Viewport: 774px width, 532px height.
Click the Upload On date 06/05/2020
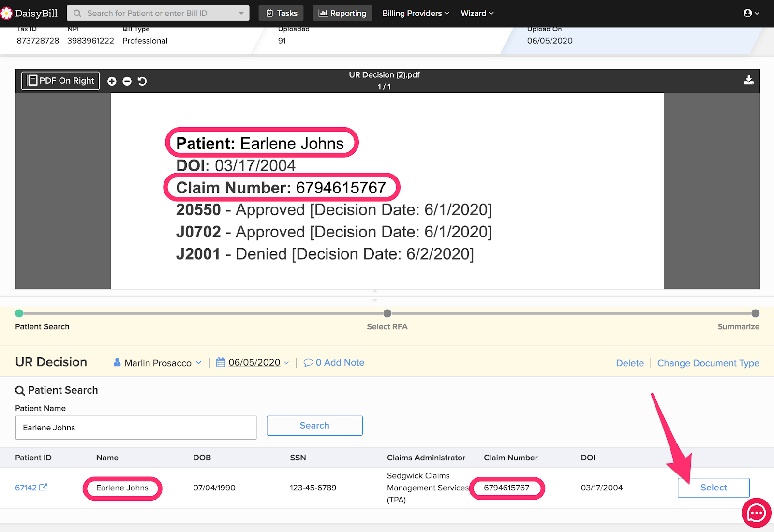(x=550, y=41)
